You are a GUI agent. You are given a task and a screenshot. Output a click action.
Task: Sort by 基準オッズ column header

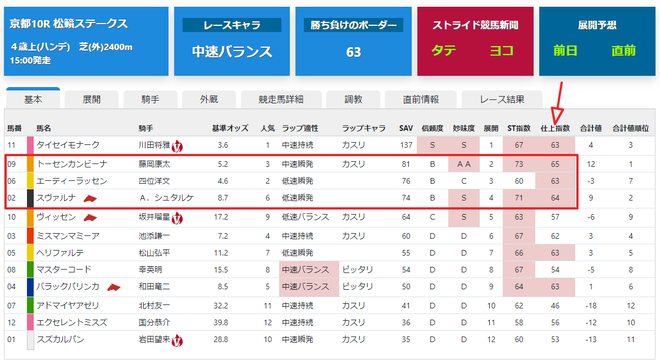coord(230,128)
